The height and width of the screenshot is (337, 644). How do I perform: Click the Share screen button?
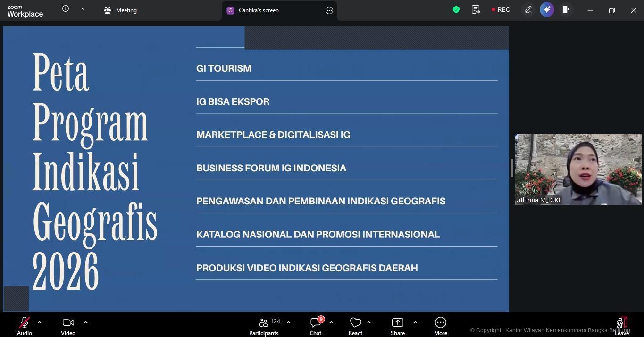[397, 326]
